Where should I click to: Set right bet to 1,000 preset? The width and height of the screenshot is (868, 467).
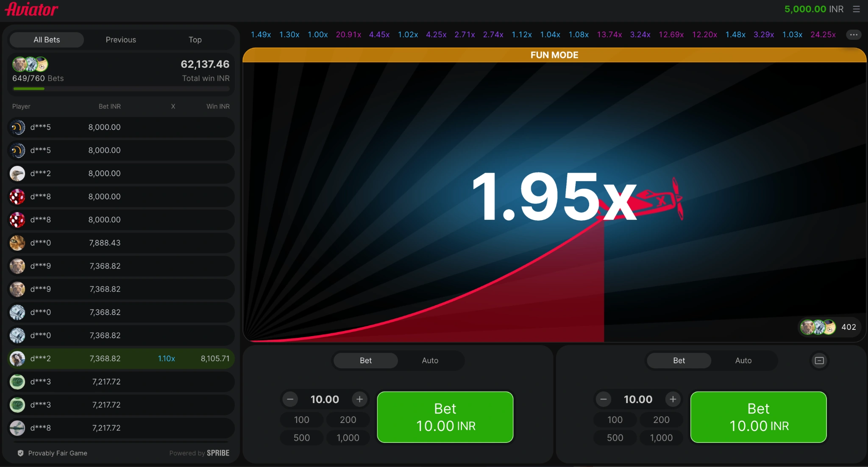click(661, 438)
